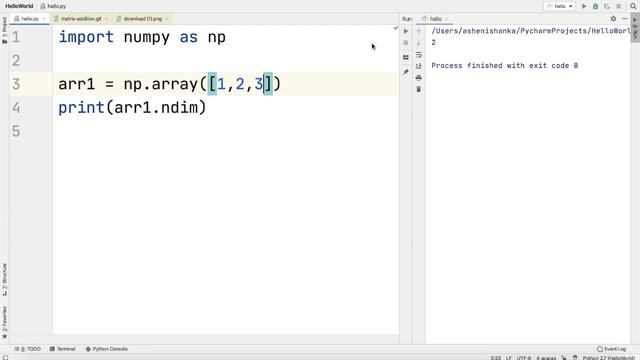Switch to the hello.py editor tab
Viewport: 640px width, 360px height.
click(x=30, y=19)
